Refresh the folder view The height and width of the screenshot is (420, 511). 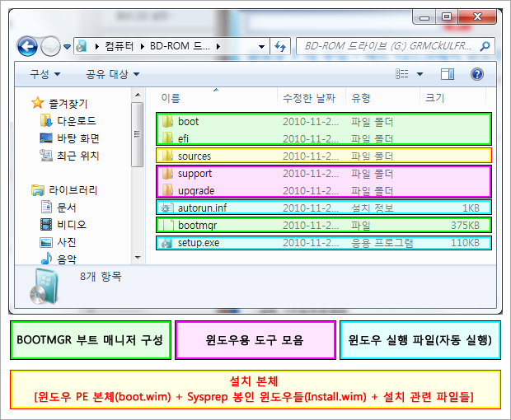point(280,47)
